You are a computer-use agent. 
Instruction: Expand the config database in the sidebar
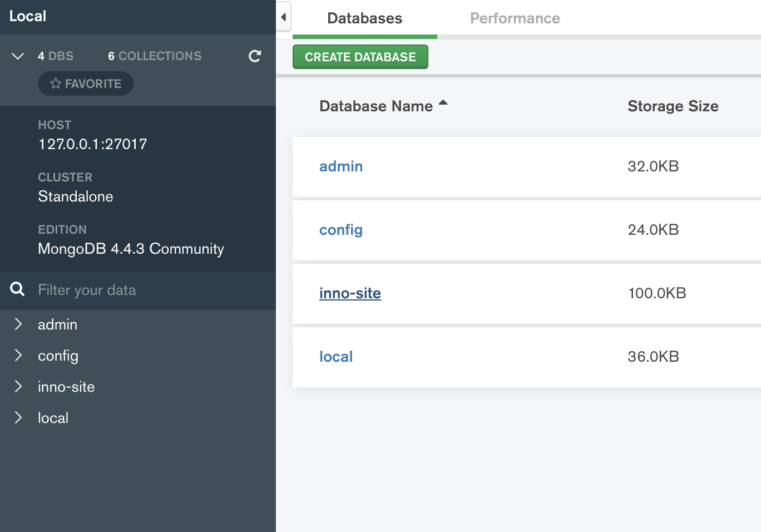click(x=18, y=356)
